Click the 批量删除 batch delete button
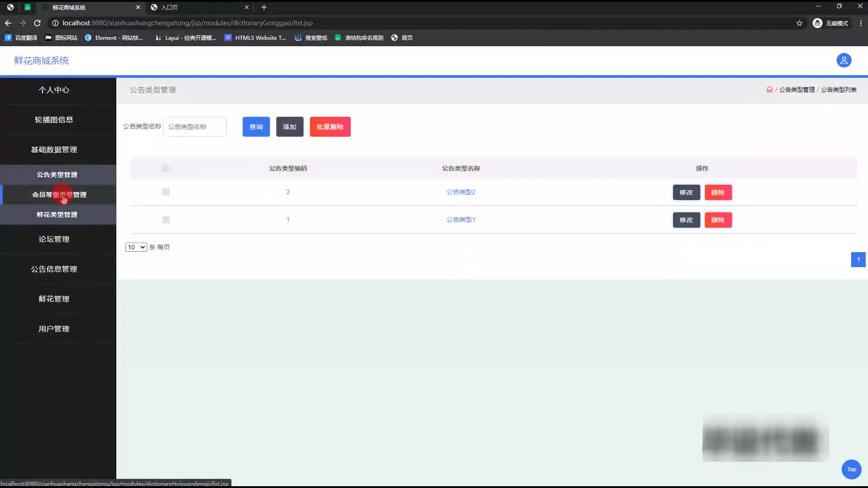Screen dimensions: 868x488 (x=330, y=127)
